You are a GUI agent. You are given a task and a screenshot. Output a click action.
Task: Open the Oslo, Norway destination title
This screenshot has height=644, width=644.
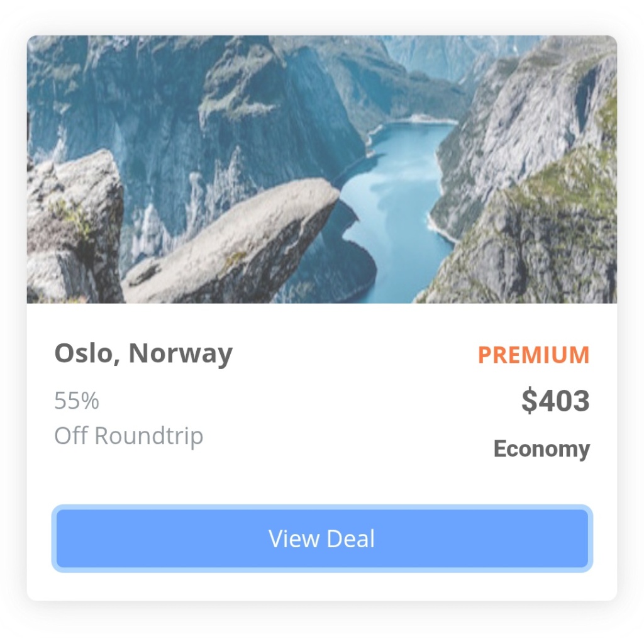143,353
